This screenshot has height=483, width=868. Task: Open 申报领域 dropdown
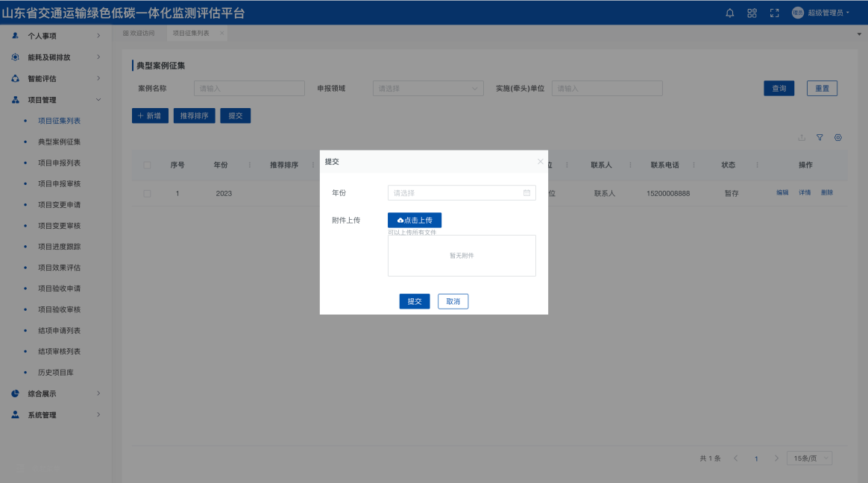tap(428, 89)
